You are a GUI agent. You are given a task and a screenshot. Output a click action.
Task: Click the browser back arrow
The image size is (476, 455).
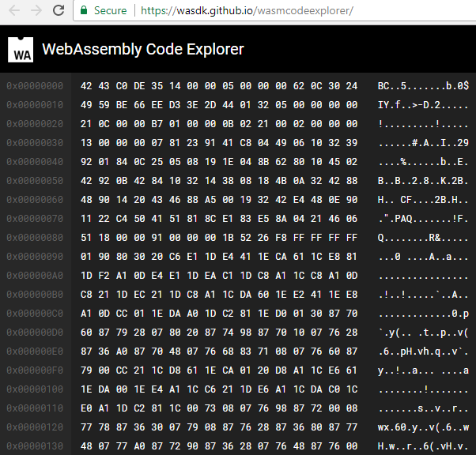pyautogui.click(x=13, y=11)
